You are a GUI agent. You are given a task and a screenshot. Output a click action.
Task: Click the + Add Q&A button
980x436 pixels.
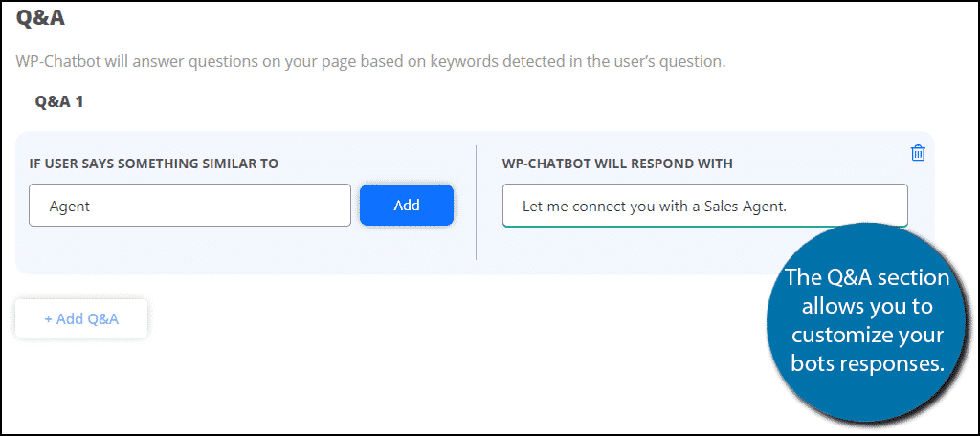point(81,318)
